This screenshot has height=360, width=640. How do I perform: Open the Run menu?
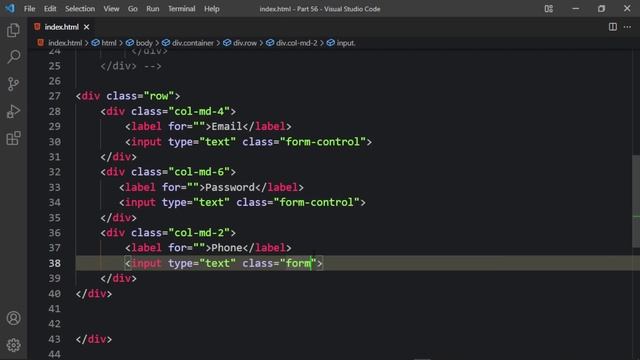coord(153,9)
